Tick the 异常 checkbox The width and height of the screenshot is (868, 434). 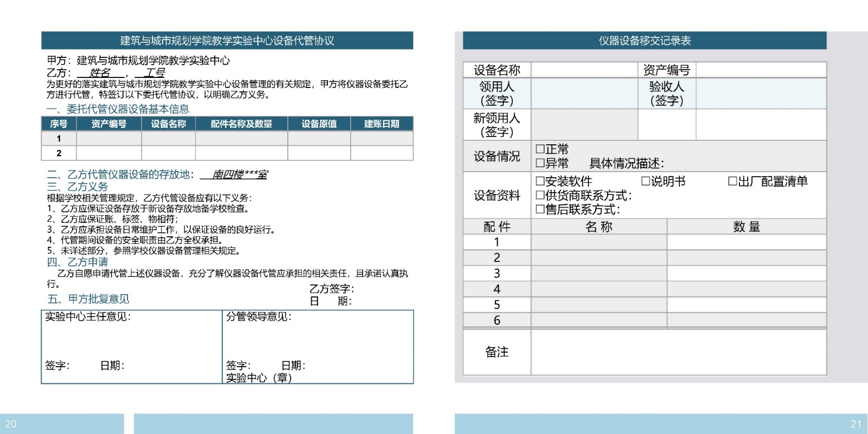coord(540,163)
